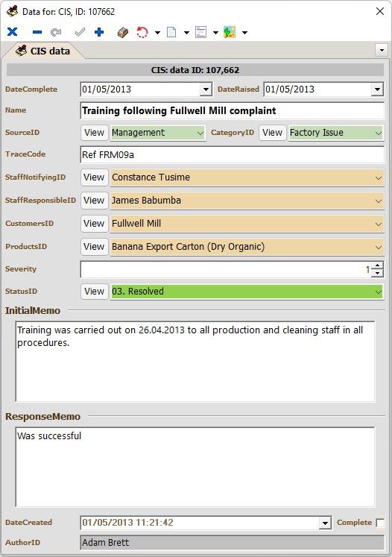
Task: Click inside the ResponseMemo text box
Action: 195,467
